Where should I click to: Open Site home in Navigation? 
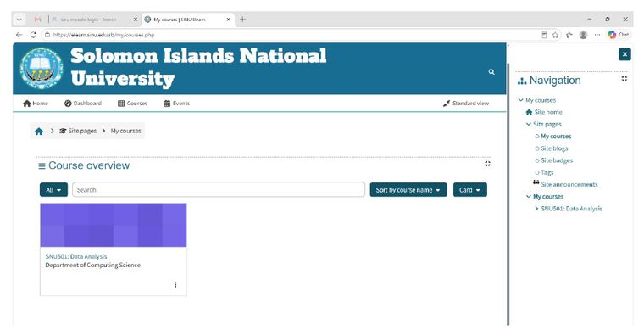pos(548,112)
